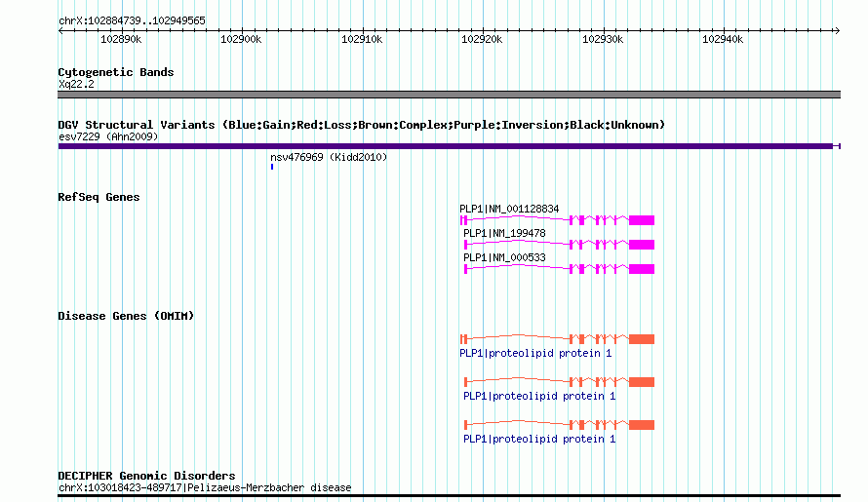Open the nsv476969 (Kidd2010) variant label
This screenshot has width=868, height=502.
click(329, 157)
